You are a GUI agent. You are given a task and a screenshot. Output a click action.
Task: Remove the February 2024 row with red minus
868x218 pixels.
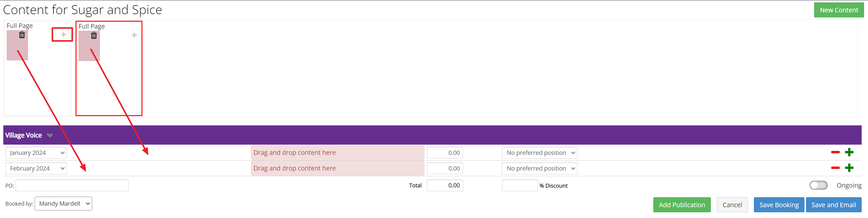point(835,168)
